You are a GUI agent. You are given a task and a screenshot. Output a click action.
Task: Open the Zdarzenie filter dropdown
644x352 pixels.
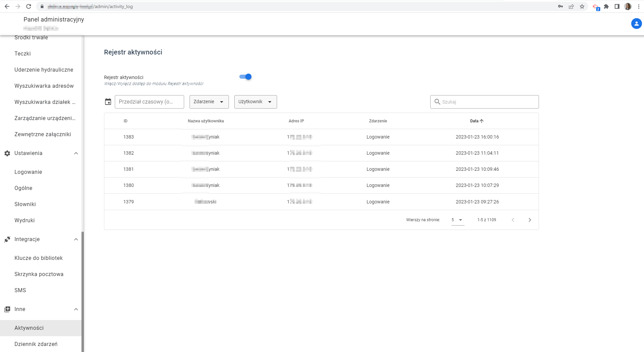(x=209, y=102)
